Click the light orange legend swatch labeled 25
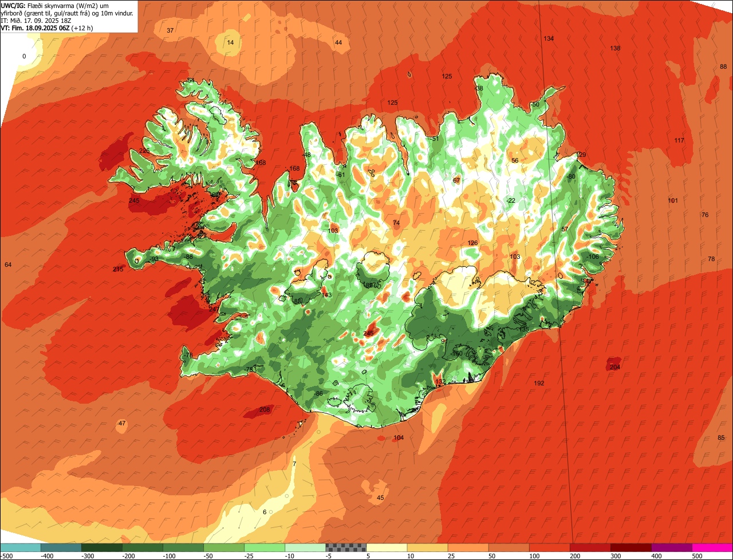 pos(468,547)
